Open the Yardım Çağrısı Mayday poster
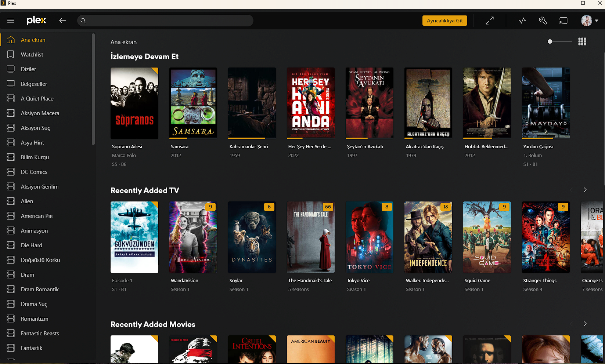Viewport: 605px width, 364px height. [x=546, y=103]
